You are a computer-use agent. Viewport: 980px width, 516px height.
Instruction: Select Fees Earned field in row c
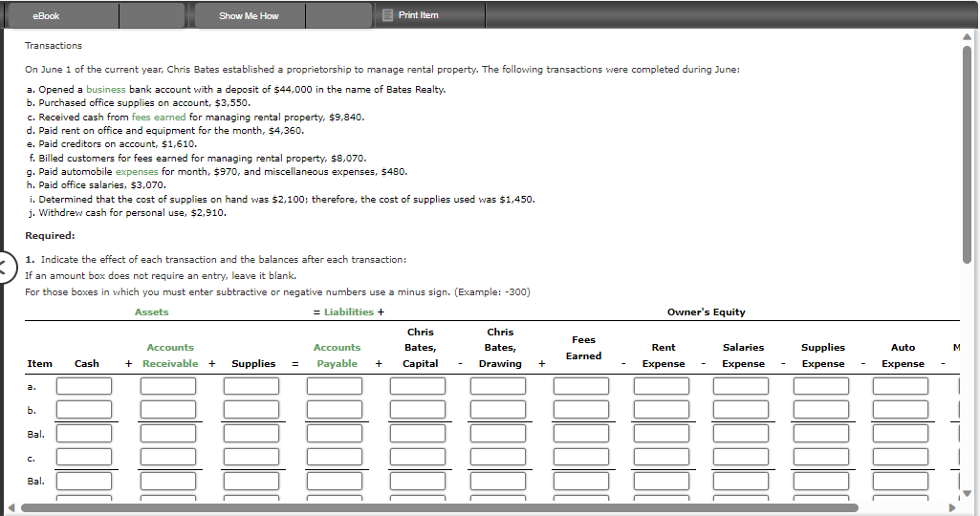[x=581, y=458]
